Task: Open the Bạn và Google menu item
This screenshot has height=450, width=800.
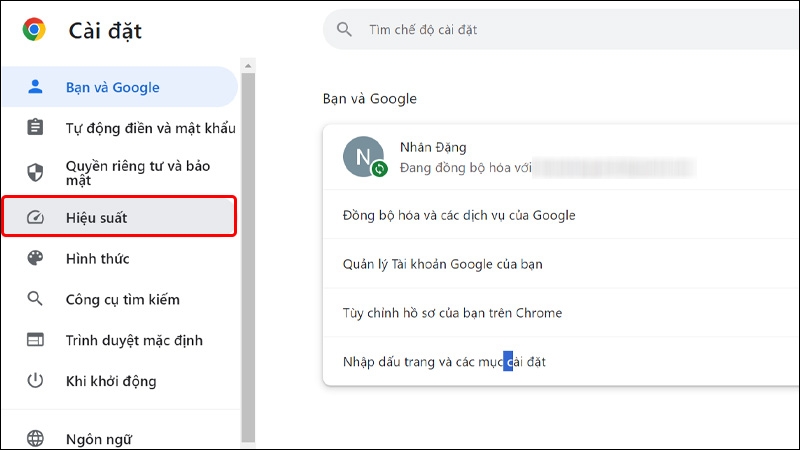Action: point(120,87)
